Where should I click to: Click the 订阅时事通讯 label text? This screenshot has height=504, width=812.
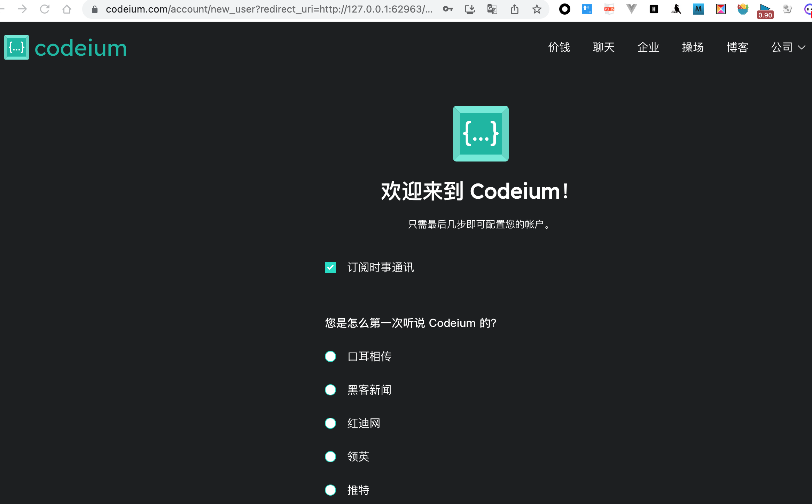coord(381,267)
